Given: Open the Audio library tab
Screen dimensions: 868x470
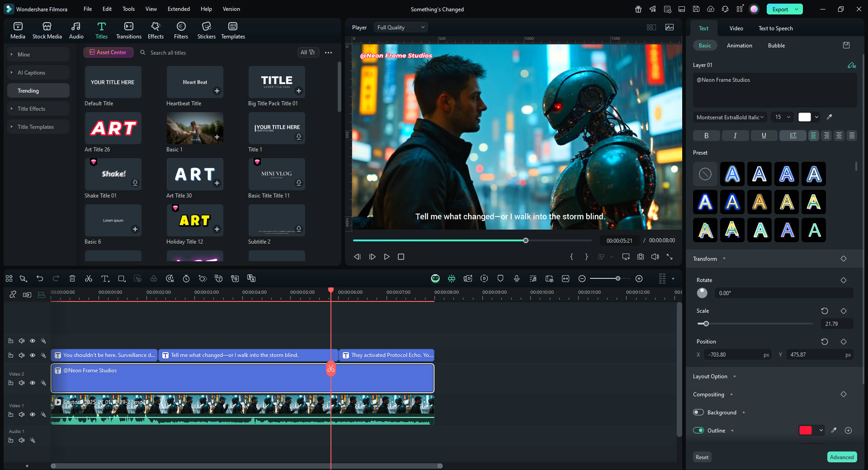Looking at the screenshot, I should [76, 30].
